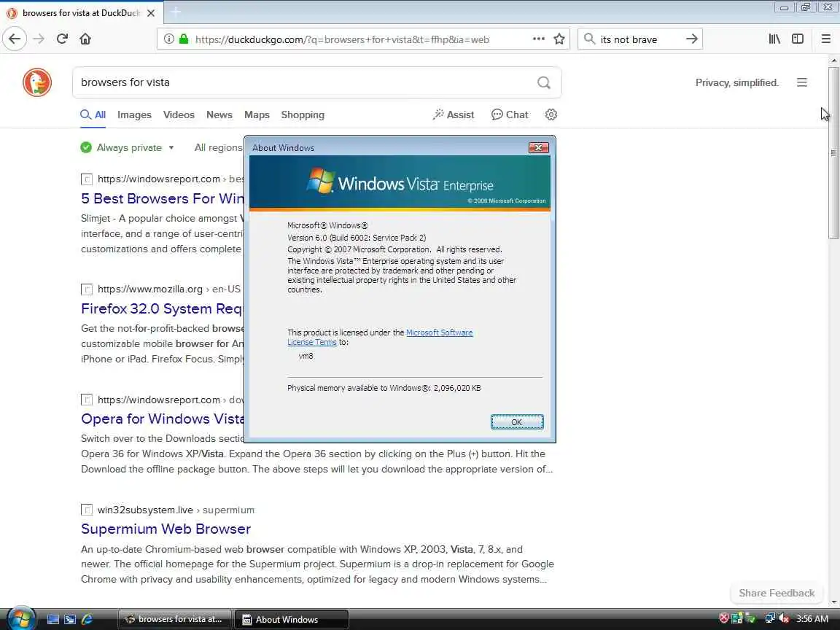Click the network connection tray icon

770,619
